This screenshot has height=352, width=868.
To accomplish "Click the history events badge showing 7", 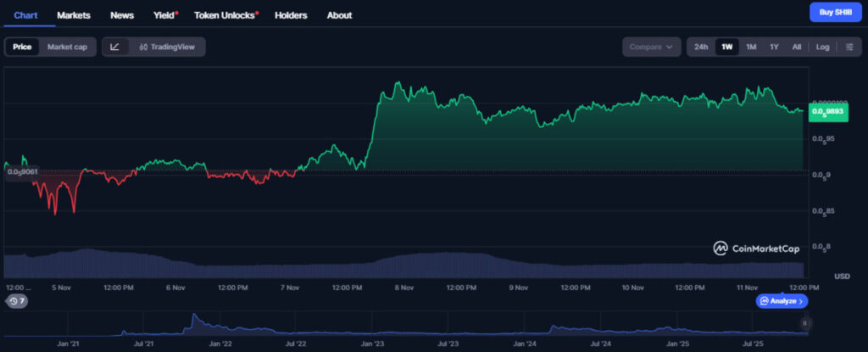I will [17, 301].
